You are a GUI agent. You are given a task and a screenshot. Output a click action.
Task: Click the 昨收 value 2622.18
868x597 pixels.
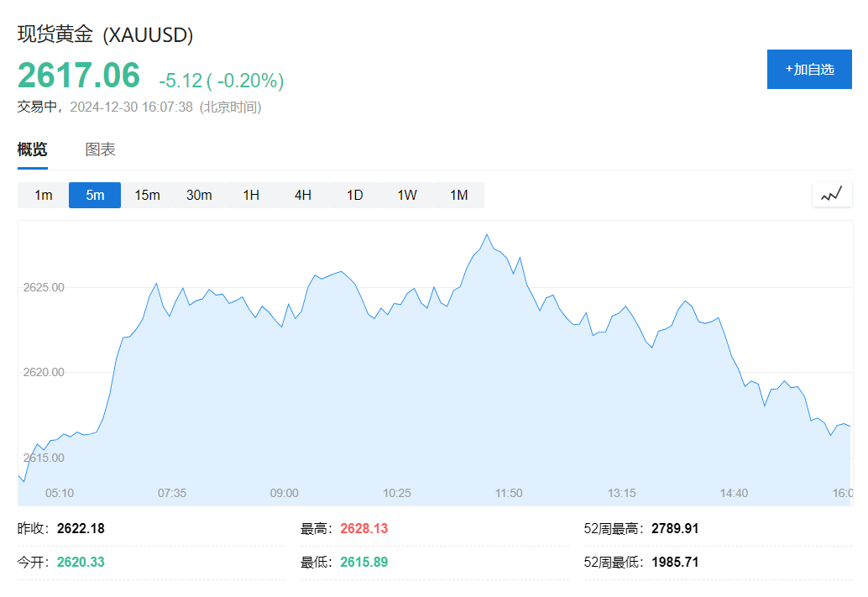click(x=81, y=529)
